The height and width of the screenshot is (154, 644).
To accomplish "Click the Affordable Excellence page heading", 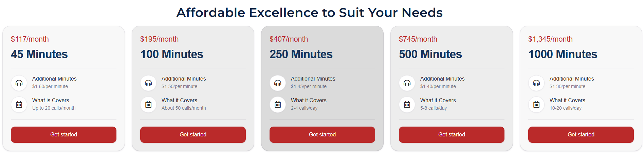I will click(309, 13).
